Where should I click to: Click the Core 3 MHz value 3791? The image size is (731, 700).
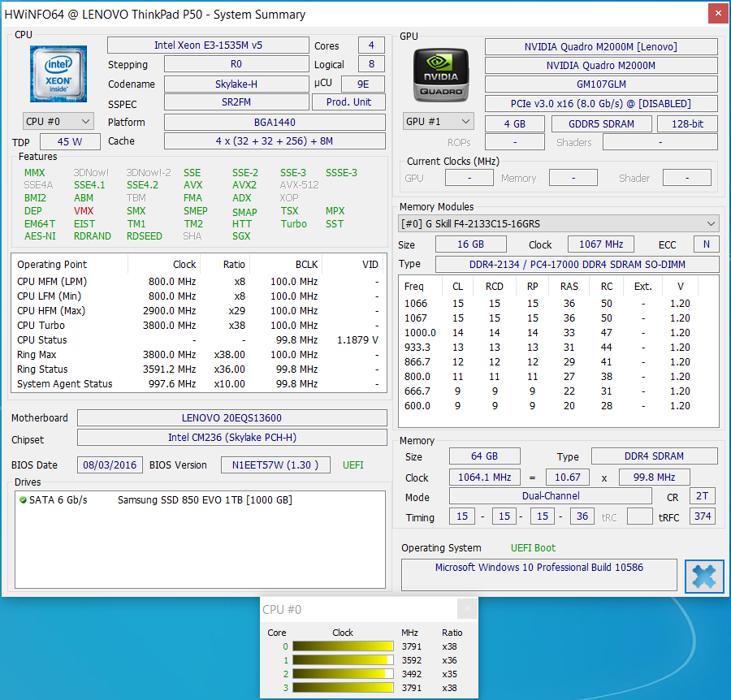click(x=411, y=688)
